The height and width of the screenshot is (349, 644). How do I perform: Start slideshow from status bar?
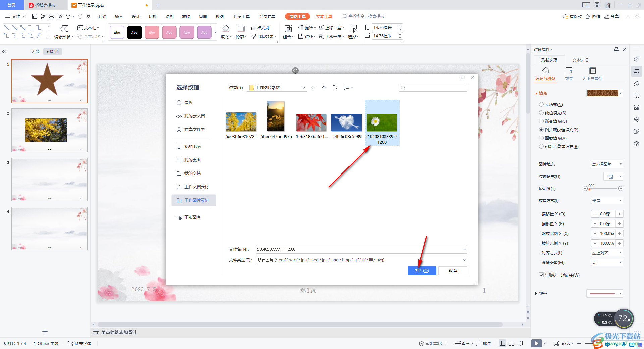[x=536, y=343]
